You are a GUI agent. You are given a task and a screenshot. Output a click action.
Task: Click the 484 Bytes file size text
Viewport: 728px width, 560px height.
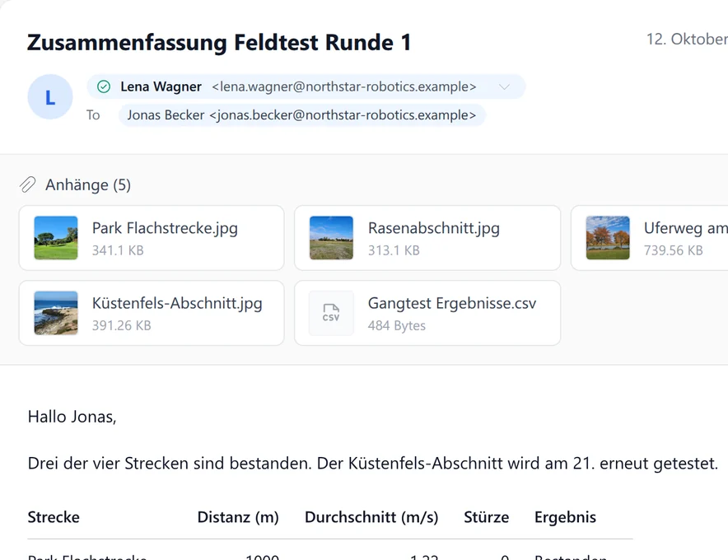[396, 325]
